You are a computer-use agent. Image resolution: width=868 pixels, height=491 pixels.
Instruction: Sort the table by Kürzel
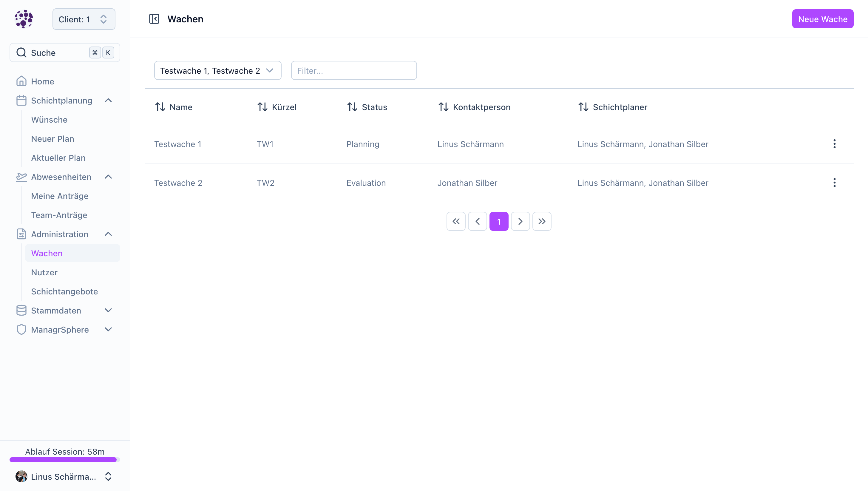(262, 107)
